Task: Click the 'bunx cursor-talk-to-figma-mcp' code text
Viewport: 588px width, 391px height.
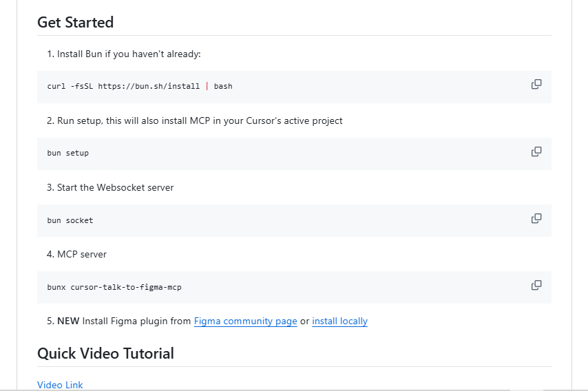Action: coord(114,287)
